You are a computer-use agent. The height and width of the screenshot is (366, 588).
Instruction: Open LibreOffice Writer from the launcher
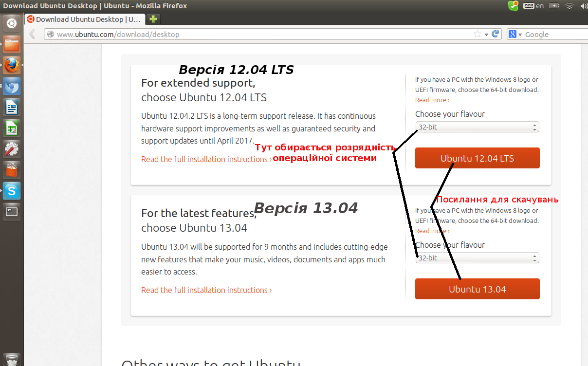pos(12,107)
